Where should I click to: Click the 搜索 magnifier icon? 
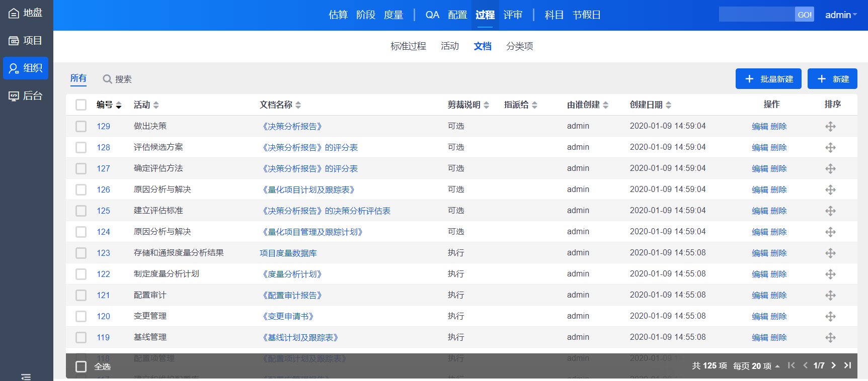coord(107,79)
